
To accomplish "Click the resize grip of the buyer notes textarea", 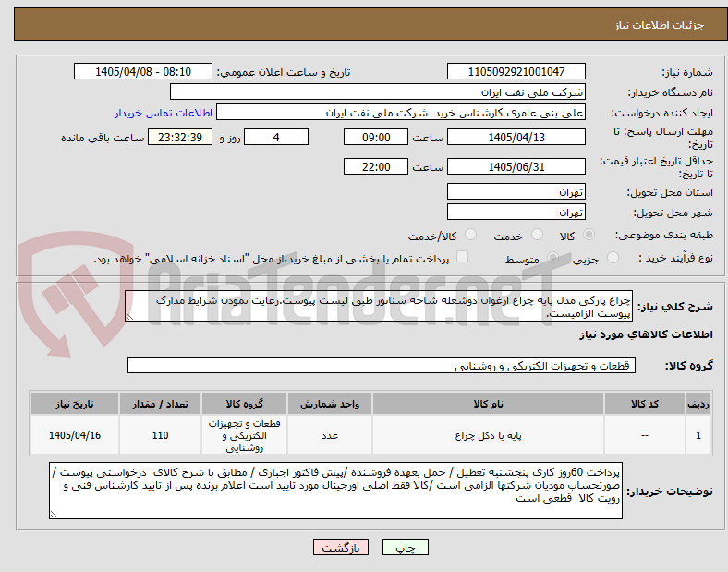I will pos(54,515).
